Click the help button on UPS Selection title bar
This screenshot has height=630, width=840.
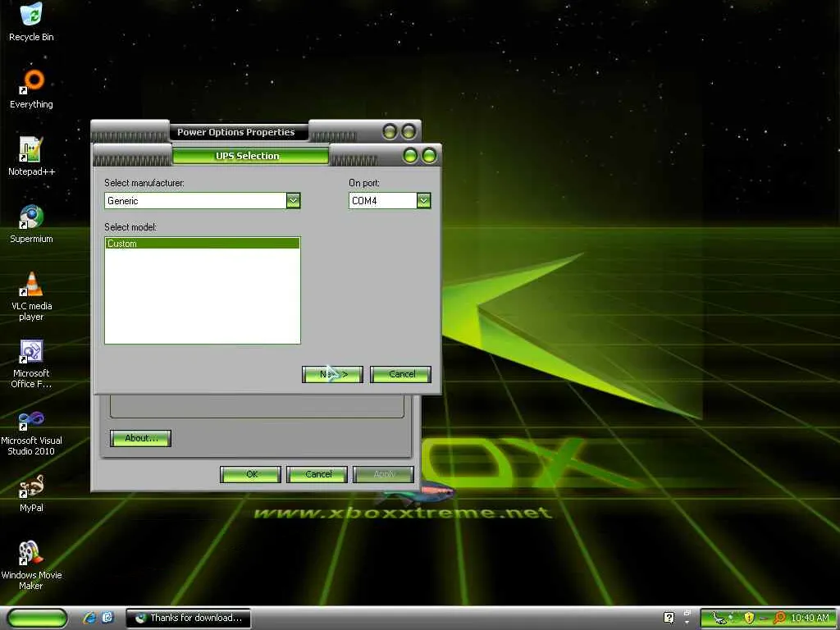coord(410,156)
